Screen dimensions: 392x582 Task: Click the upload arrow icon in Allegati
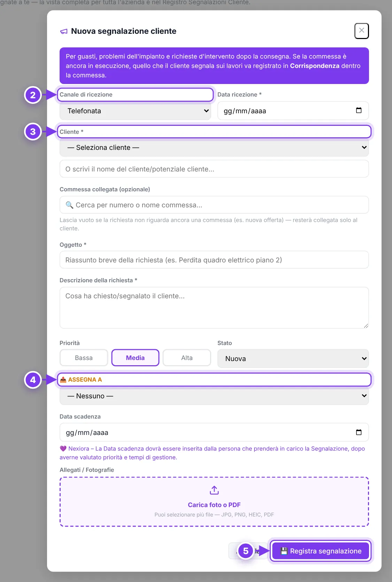pos(214,490)
